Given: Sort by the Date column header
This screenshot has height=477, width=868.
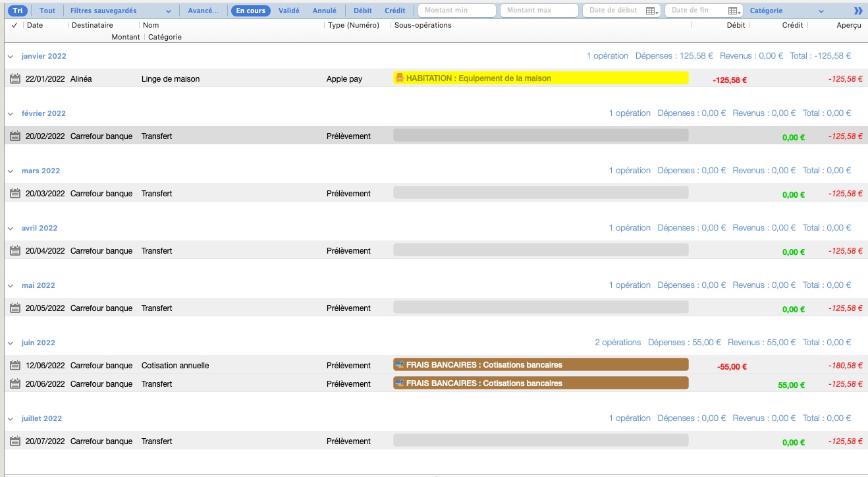Looking at the screenshot, I should click(35, 25).
